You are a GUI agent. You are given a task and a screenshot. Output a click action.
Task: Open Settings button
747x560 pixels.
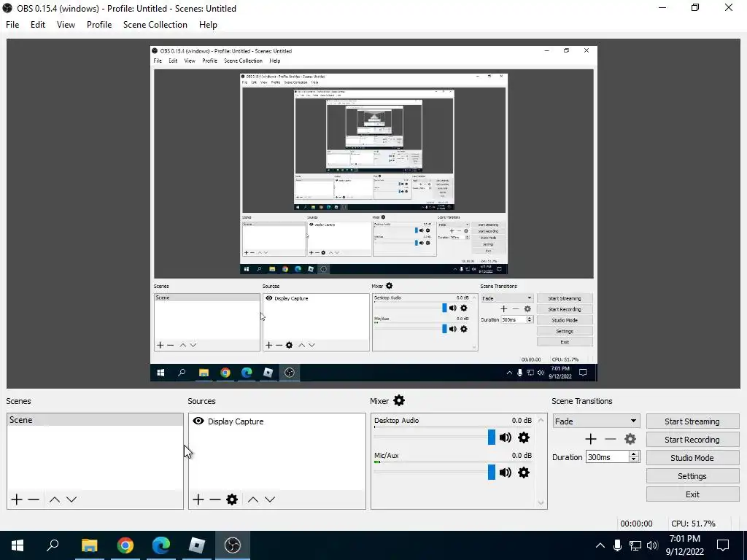(692, 476)
